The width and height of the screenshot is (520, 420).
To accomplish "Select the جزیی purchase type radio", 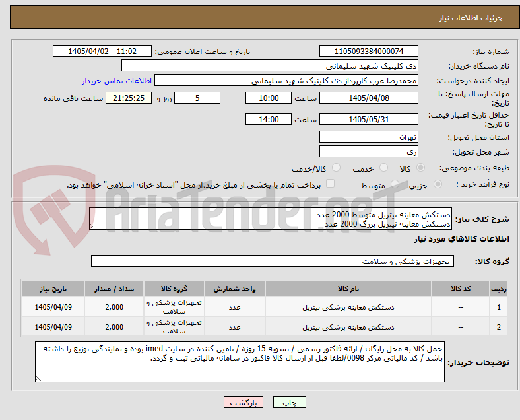I will (x=438, y=184).
